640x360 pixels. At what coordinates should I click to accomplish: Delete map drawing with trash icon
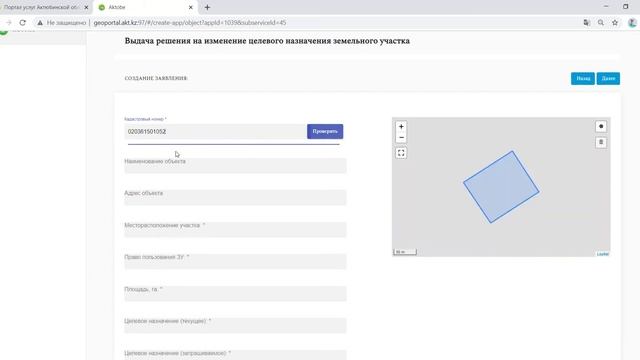pos(601,142)
